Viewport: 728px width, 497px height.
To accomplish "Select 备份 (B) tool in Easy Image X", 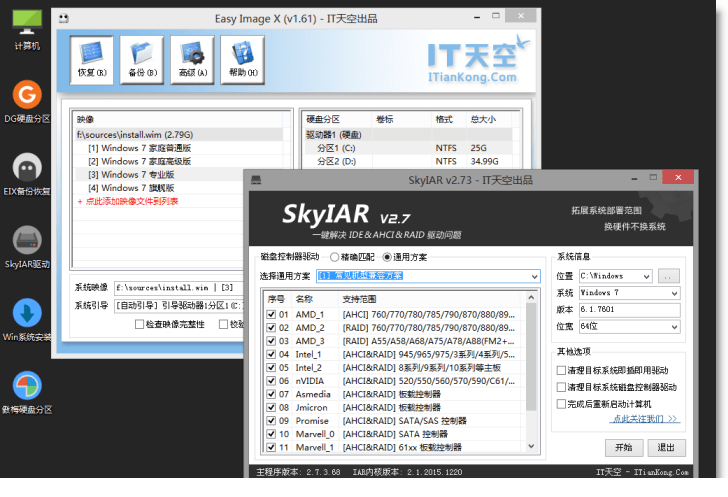I will click(142, 60).
